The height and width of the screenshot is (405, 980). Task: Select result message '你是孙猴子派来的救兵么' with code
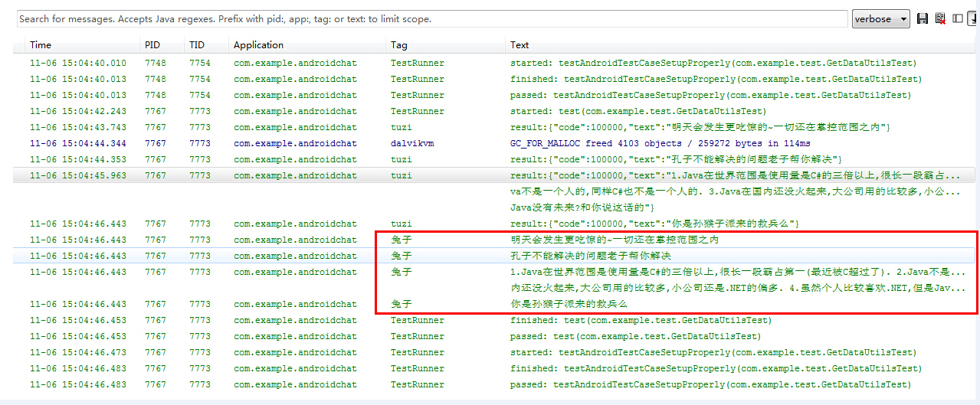tap(655, 224)
